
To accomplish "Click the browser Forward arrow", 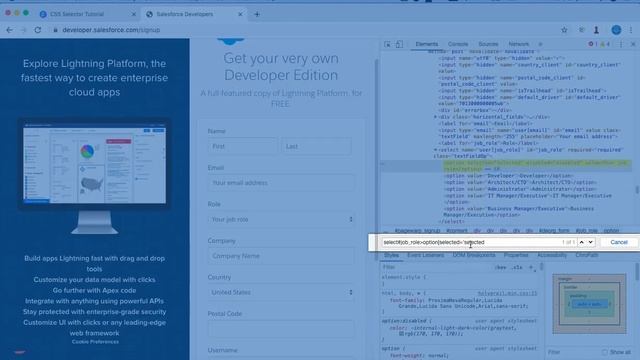I will [x=23, y=30].
